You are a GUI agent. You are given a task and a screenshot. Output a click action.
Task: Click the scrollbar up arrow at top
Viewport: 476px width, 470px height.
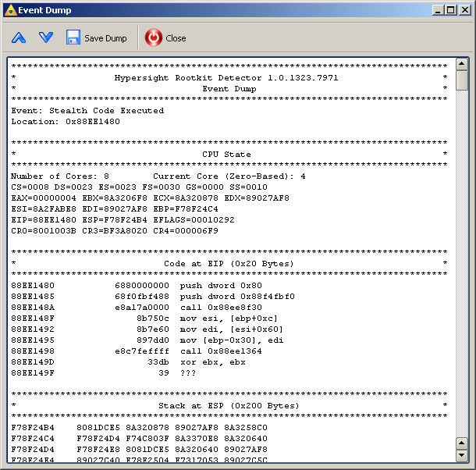[x=462, y=63]
